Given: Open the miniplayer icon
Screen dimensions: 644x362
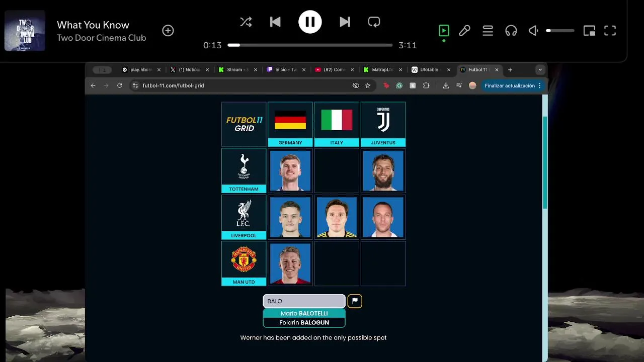Looking at the screenshot, I should tap(589, 31).
